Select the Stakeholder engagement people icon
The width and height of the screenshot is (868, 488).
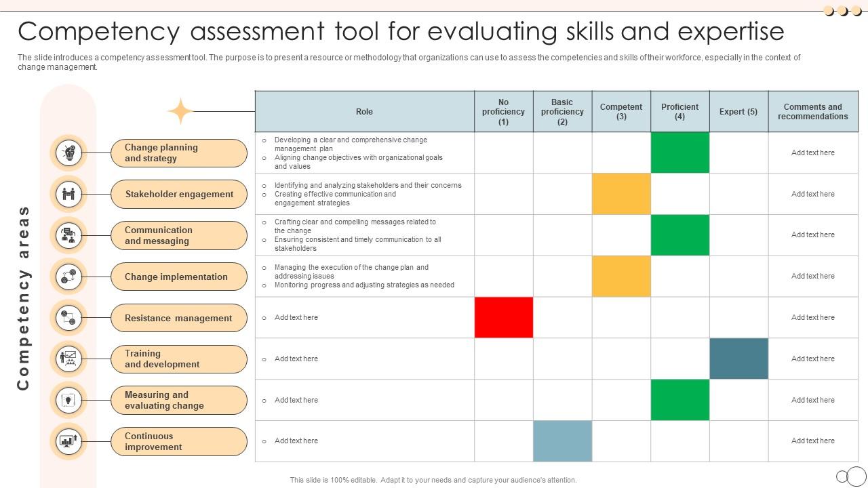68,195
